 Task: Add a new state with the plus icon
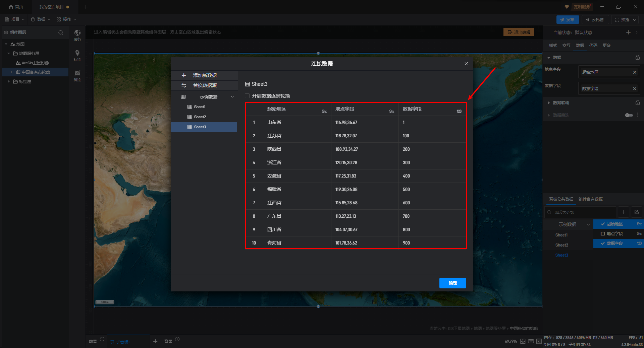(x=628, y=32)
